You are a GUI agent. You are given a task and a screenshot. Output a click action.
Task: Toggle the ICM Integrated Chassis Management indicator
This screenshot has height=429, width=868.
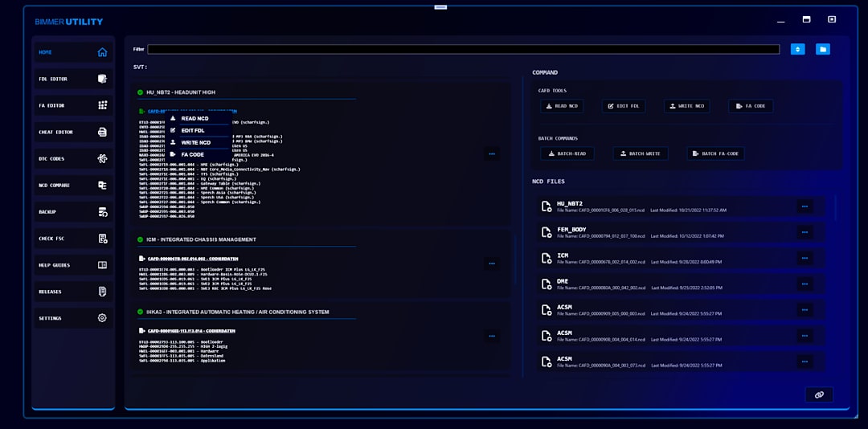pos(140,239)
